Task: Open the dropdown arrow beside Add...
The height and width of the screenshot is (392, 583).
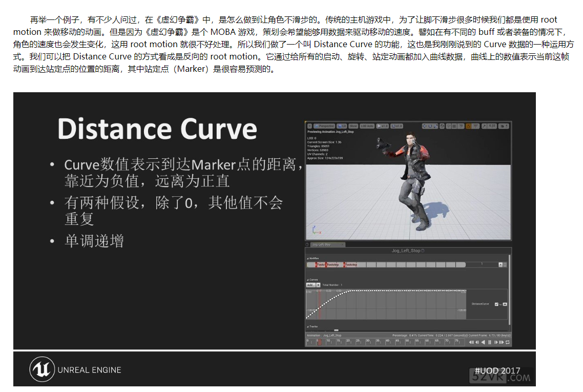Action: [x=318, y=285]
